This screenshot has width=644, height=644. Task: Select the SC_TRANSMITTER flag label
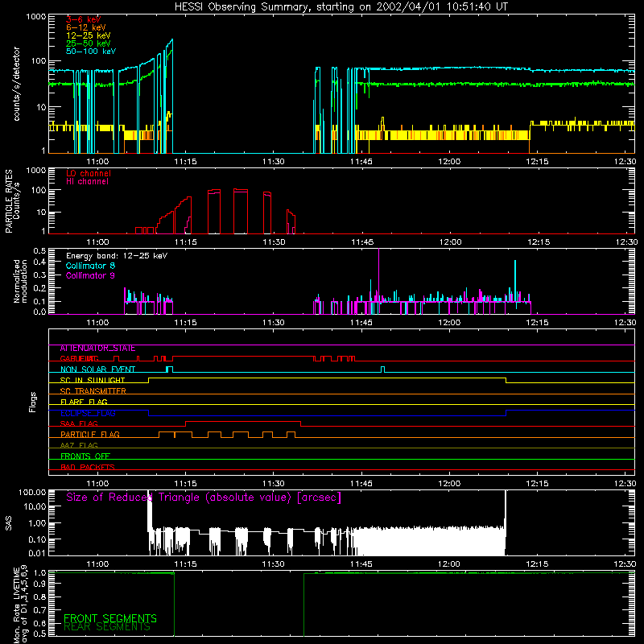(93, 391)
